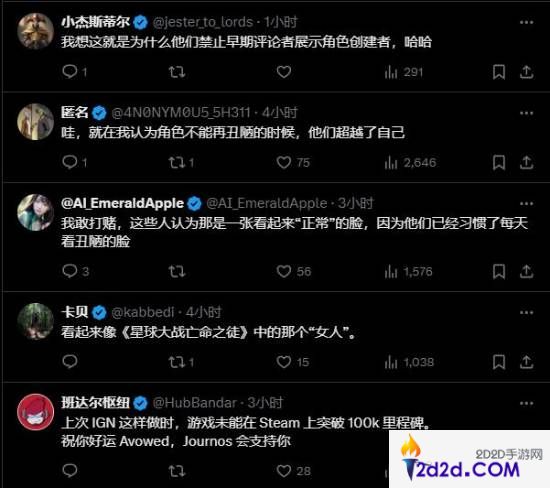Retweet the kabbedi post with 1 retweet

[181, 362]
